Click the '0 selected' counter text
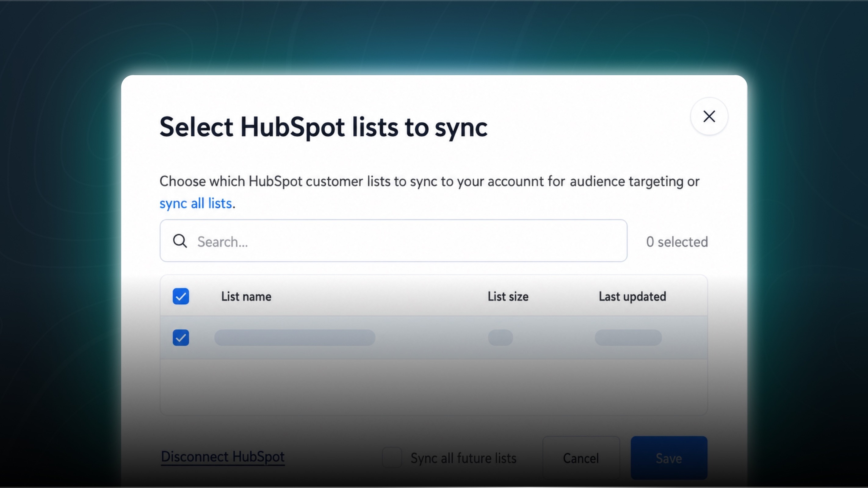This screenshot has height=488, width=868. click(x=677, y=242)
